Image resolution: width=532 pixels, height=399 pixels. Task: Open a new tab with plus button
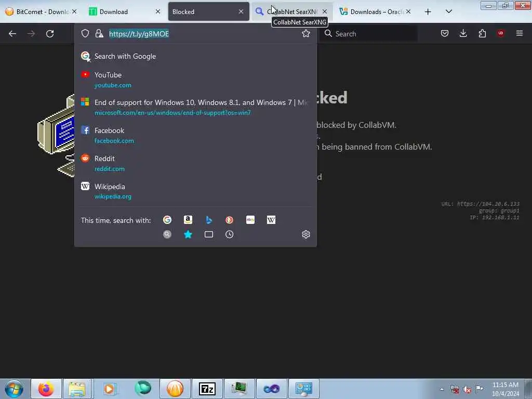coord(428,12)
